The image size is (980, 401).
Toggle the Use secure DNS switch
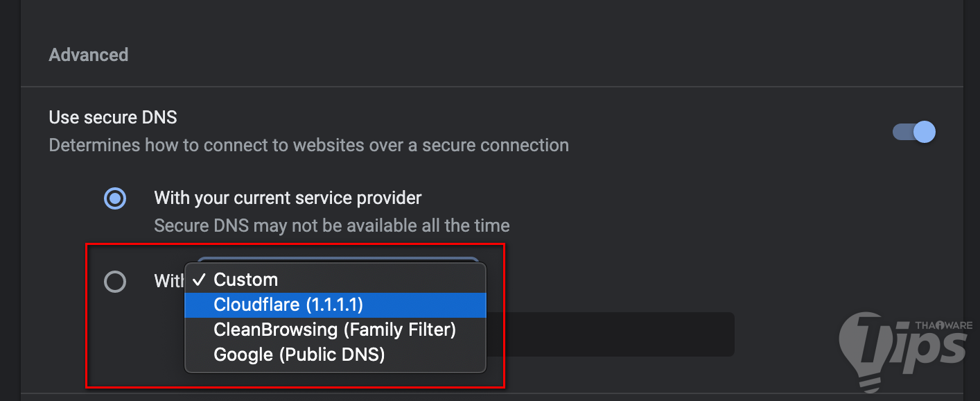coord(914,132)
